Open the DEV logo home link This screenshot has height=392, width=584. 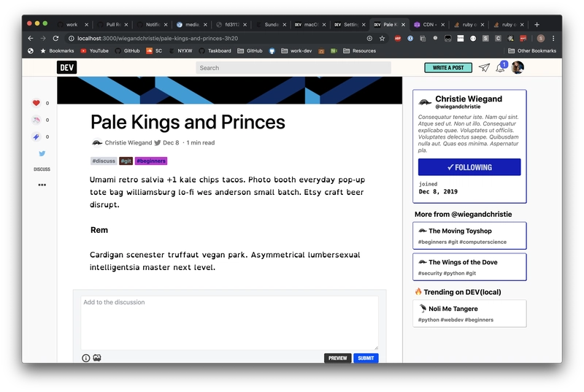pyautogui.click(x=66, y=67)
